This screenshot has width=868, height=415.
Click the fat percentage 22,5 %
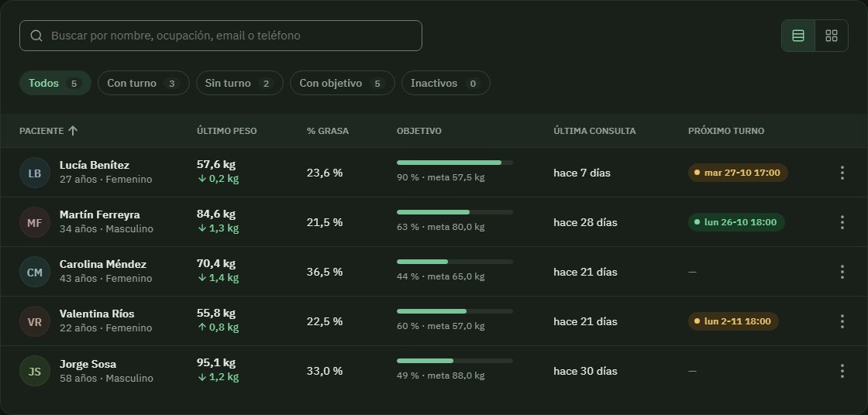click(x=325, y=321)
